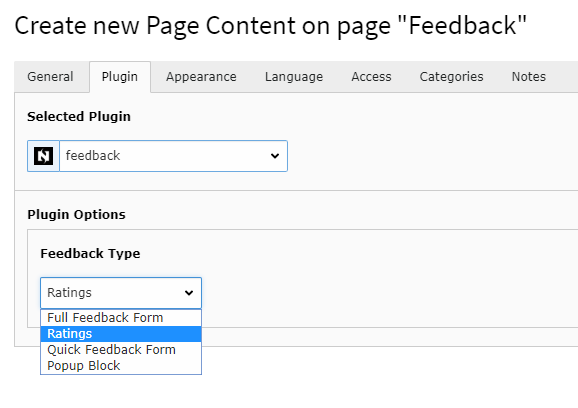
Task: Collapse the Feedback Type dropdown
Action: 121,293
